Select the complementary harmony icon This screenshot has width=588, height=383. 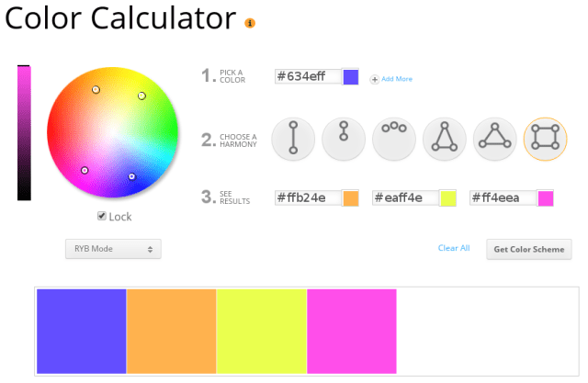[293, 139]
